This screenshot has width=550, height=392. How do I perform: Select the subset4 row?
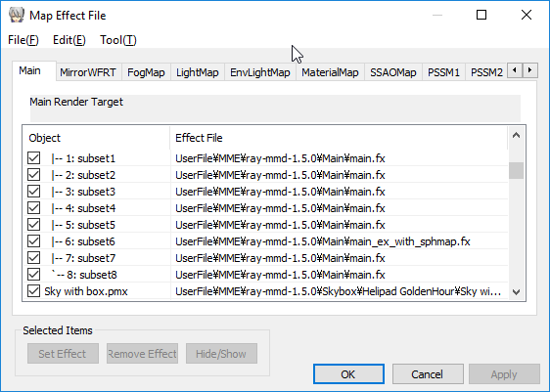click(x=265, y=208)
